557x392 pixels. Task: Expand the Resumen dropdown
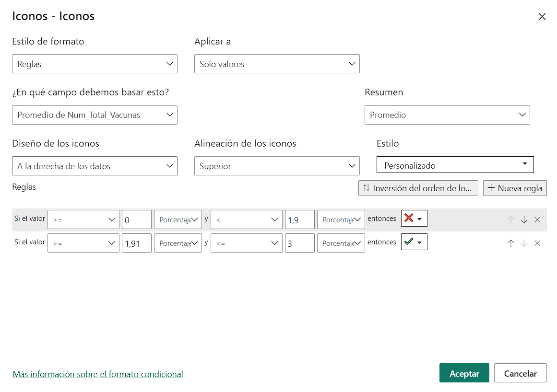447,115
